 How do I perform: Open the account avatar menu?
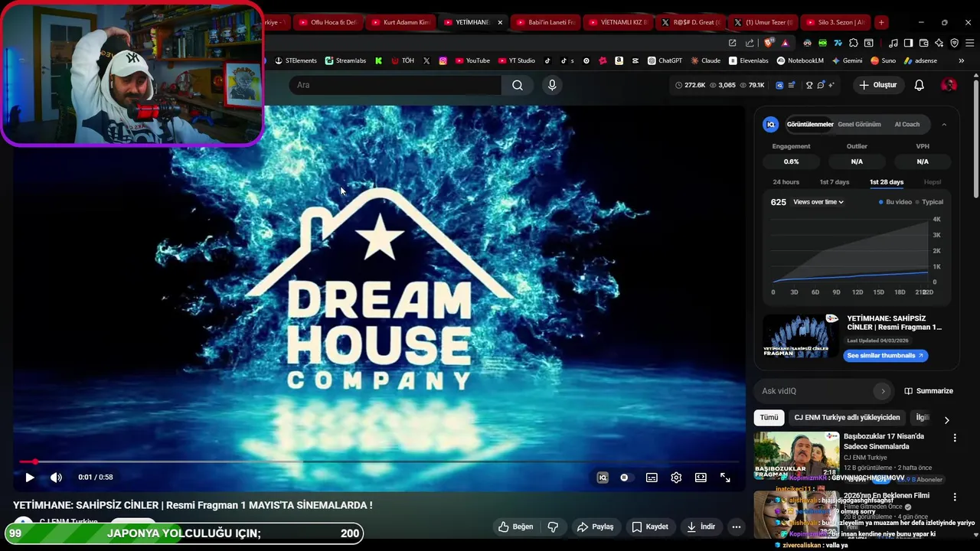[949, 85]
